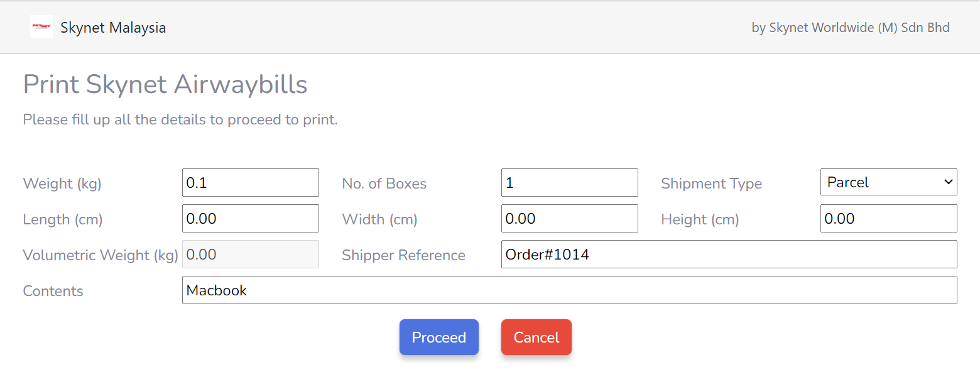Select the Parcel shipment type selector

point(888,182)
